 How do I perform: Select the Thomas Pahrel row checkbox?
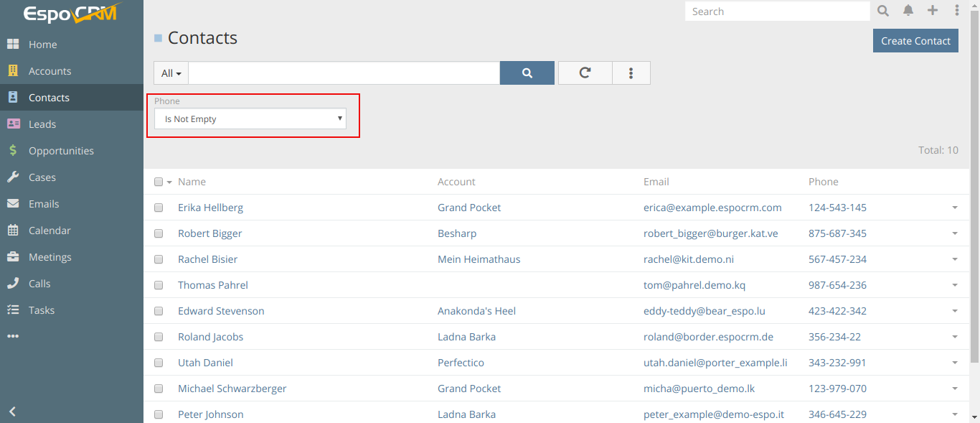pyautogui.click(x=159, y=285)
